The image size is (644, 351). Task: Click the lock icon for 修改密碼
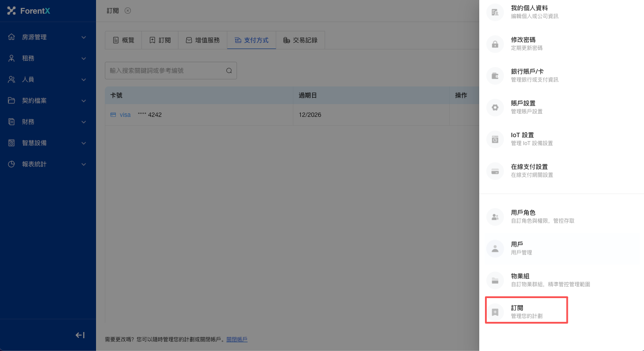[x=495, y=44]
